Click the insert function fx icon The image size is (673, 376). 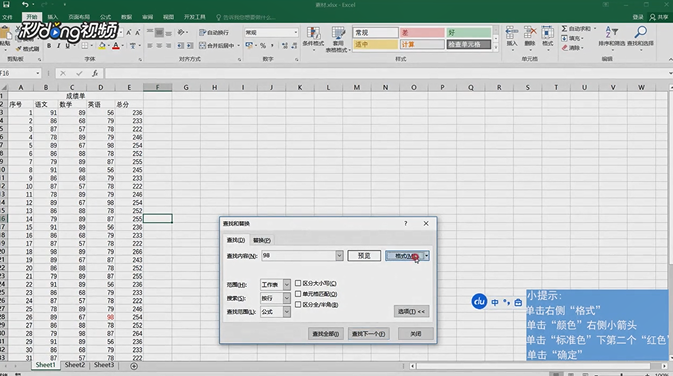point(95,73)
